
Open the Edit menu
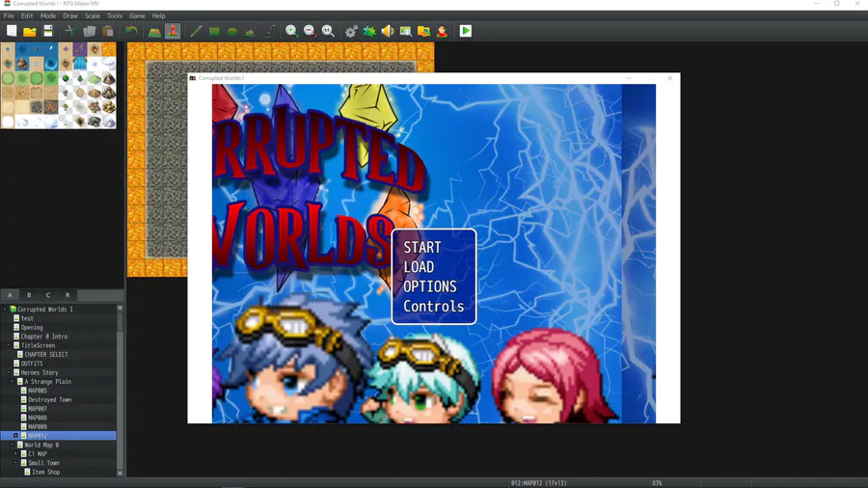pyautogui.click(x=27, y=15)
